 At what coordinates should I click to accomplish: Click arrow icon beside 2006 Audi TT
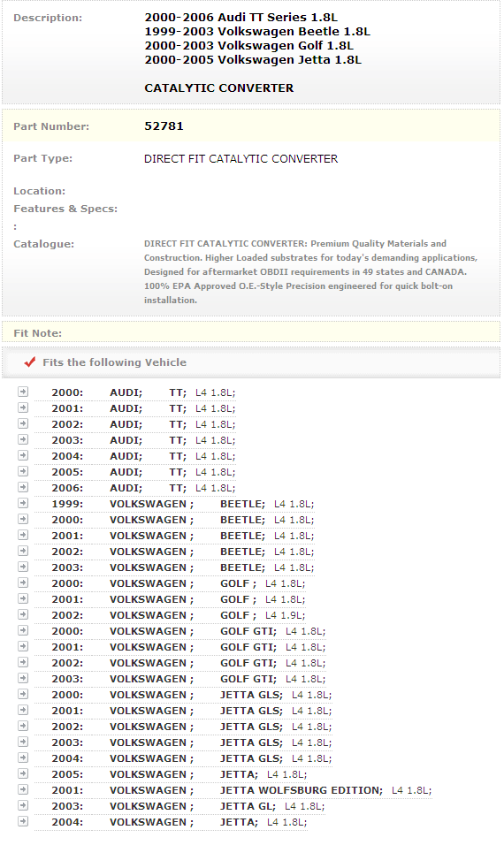23,487
